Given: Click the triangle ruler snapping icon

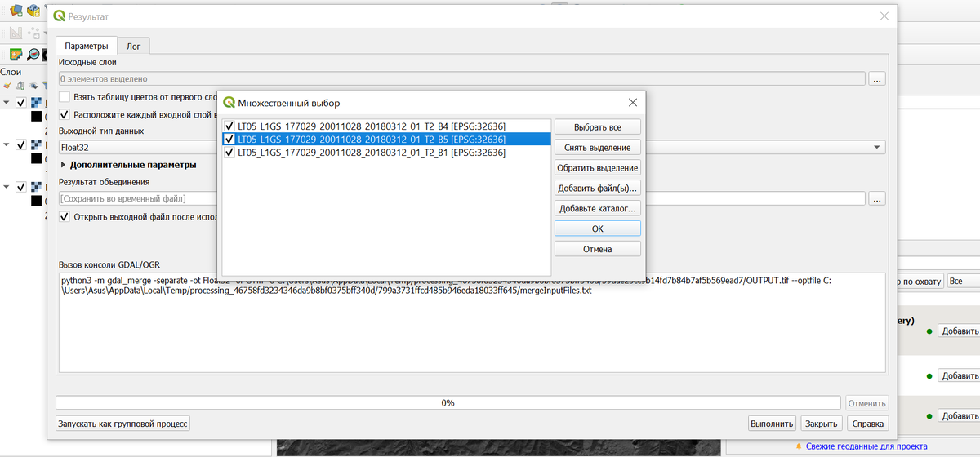Looking at the screenshot, I should 16,33.
